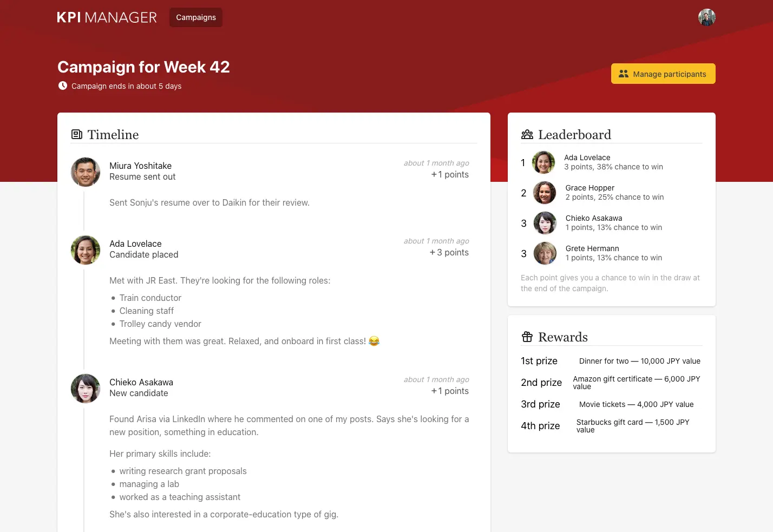Open the user profile avatar menu
773x532 pixels.
point(706,17)
